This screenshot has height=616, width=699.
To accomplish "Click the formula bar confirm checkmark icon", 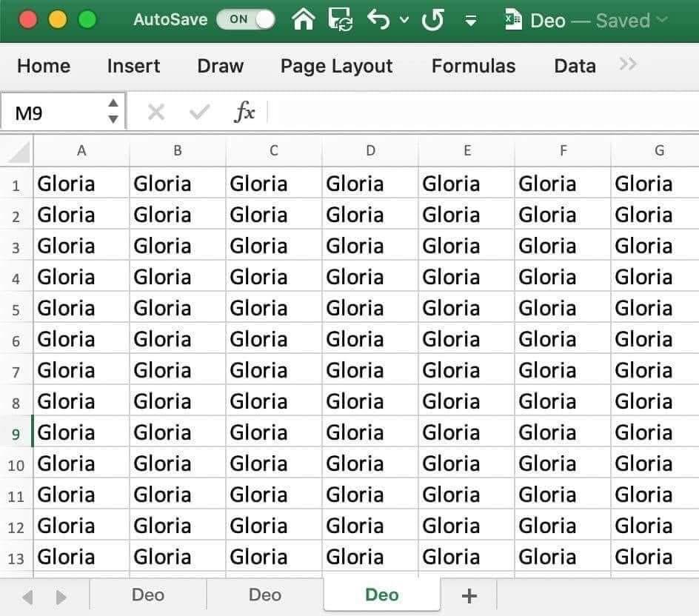I will point(199,112).
